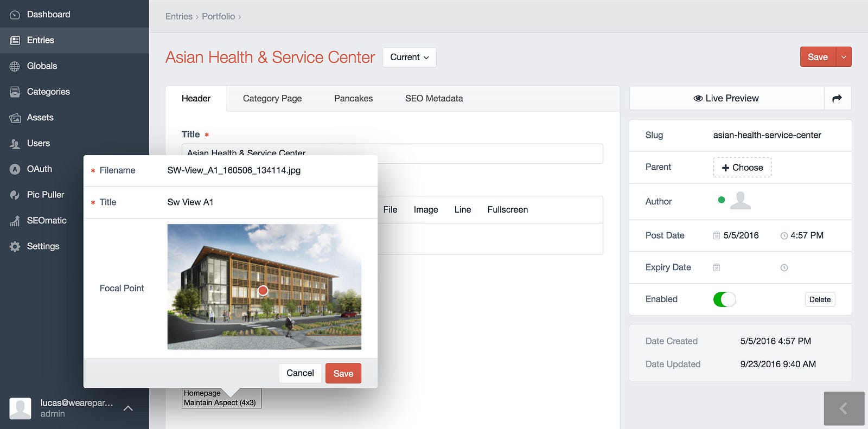Click the Assets image icon in sidebar
This screenshot has width=868, height=429.
tap(15, 118)
